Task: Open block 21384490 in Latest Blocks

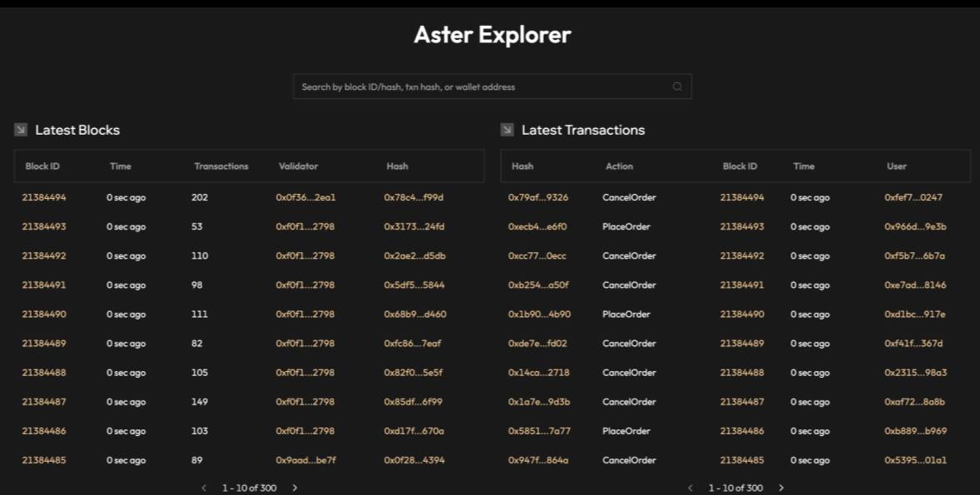Action: pos(44,314)
